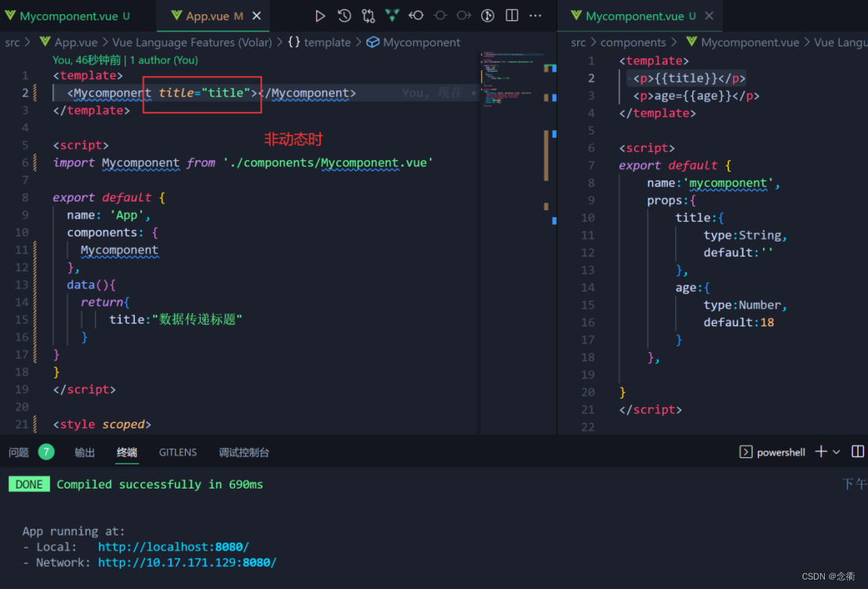Click Vue logo icon on App.vue tab

point(176,16)
